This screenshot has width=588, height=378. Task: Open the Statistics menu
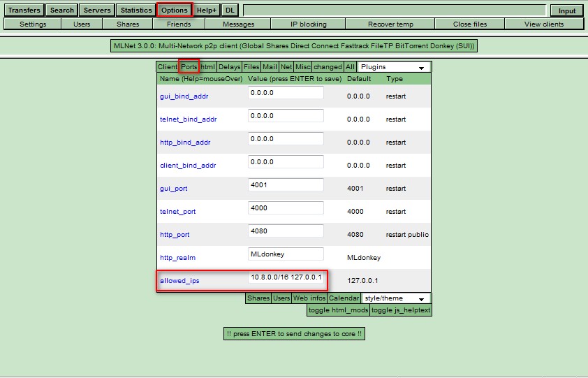point(135,10)
